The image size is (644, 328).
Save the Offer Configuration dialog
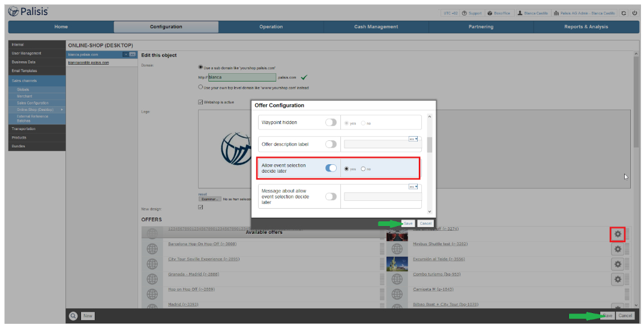click(408, 223)
